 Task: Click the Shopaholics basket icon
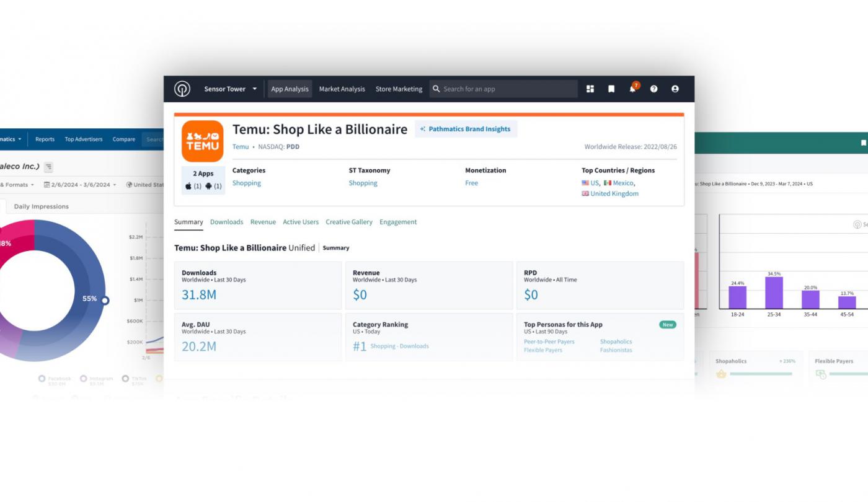click(721, 374)
